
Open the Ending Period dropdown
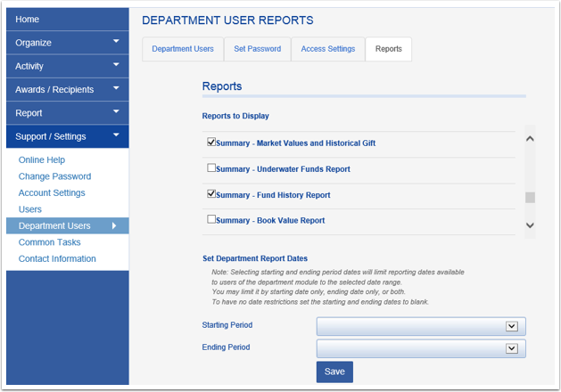[x=421, y=348]
